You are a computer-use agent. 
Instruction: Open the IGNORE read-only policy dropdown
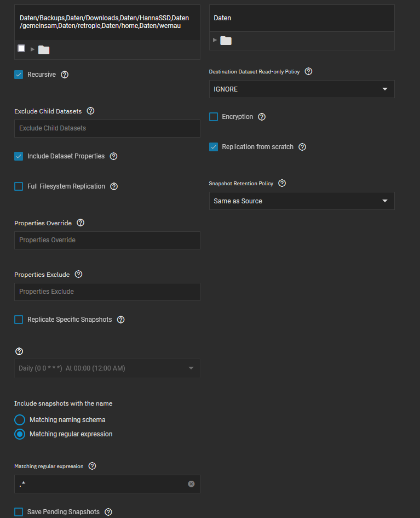point(302,89)
